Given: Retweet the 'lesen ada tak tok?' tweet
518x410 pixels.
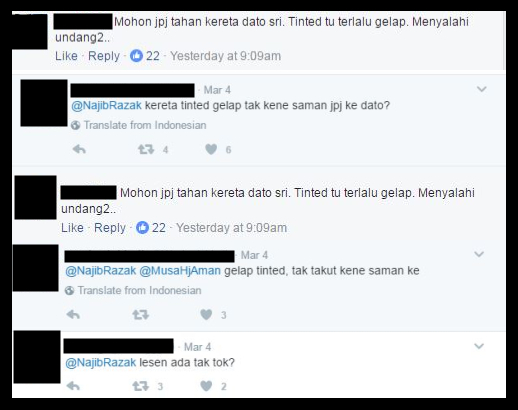Looking at the screenshot, I should [140, 386].
